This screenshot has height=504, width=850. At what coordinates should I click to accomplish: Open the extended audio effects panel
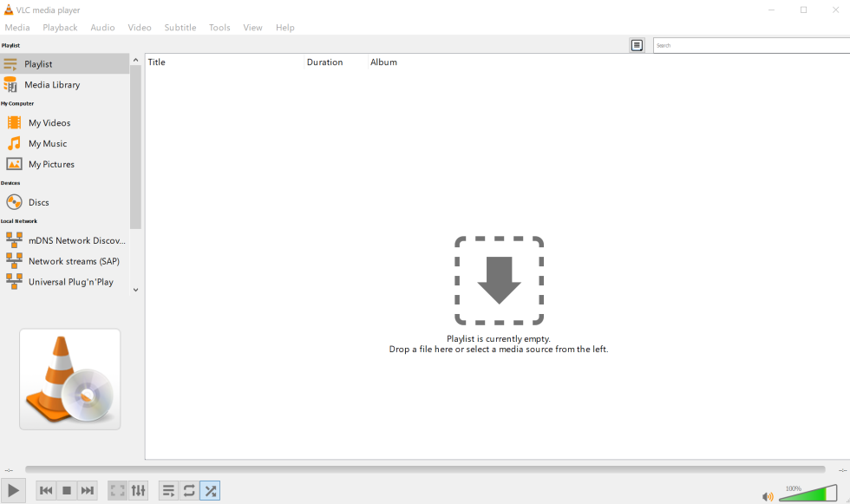coord(138,490)
